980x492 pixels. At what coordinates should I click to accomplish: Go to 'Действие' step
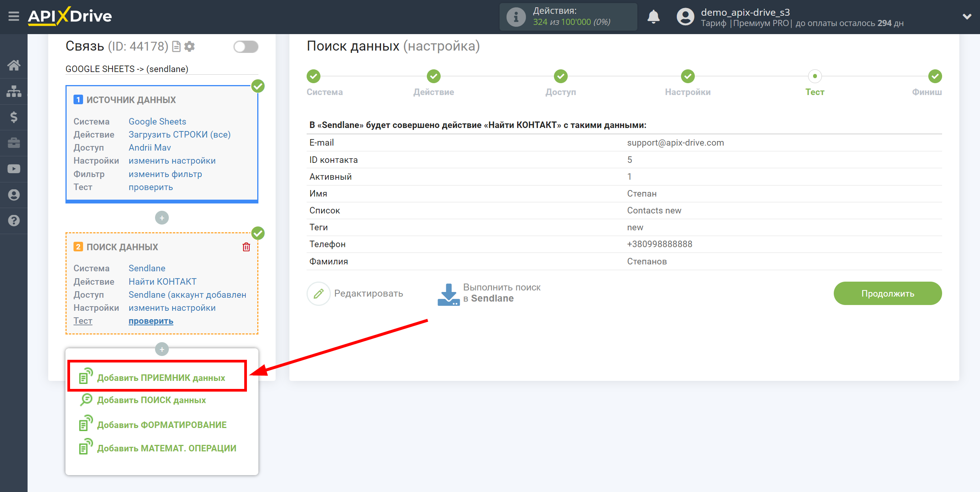click(x=434, y=76)
